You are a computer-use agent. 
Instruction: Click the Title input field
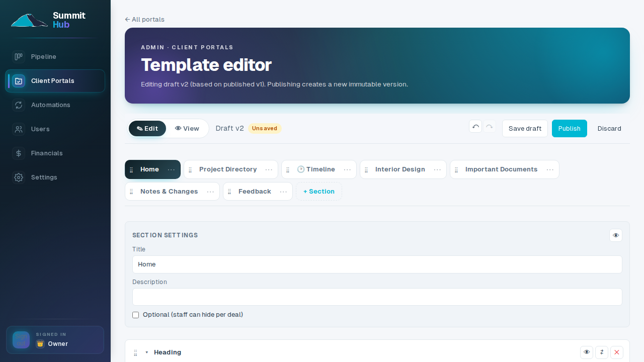(377, 264)
